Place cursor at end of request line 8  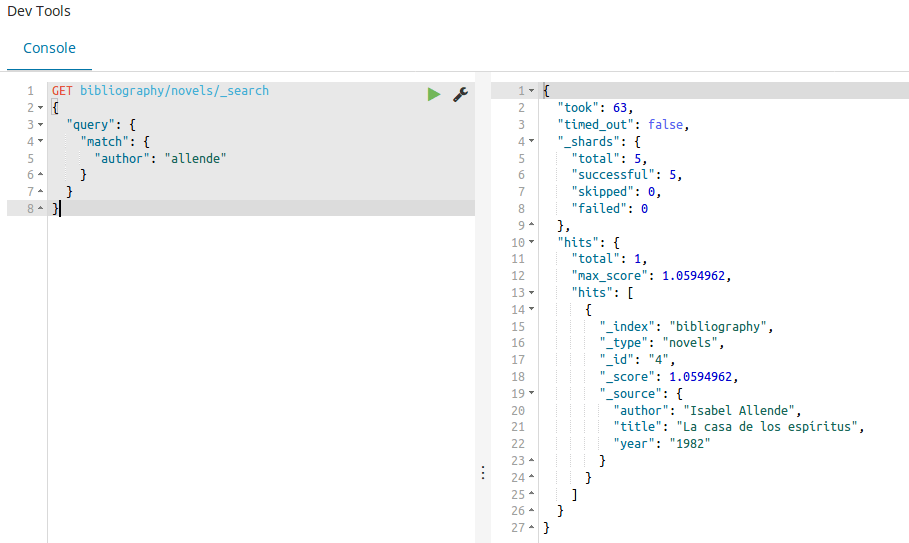(60, 208)
